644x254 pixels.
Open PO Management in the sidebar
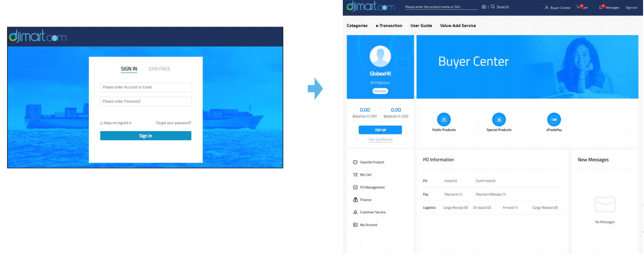tap(372, 187)
